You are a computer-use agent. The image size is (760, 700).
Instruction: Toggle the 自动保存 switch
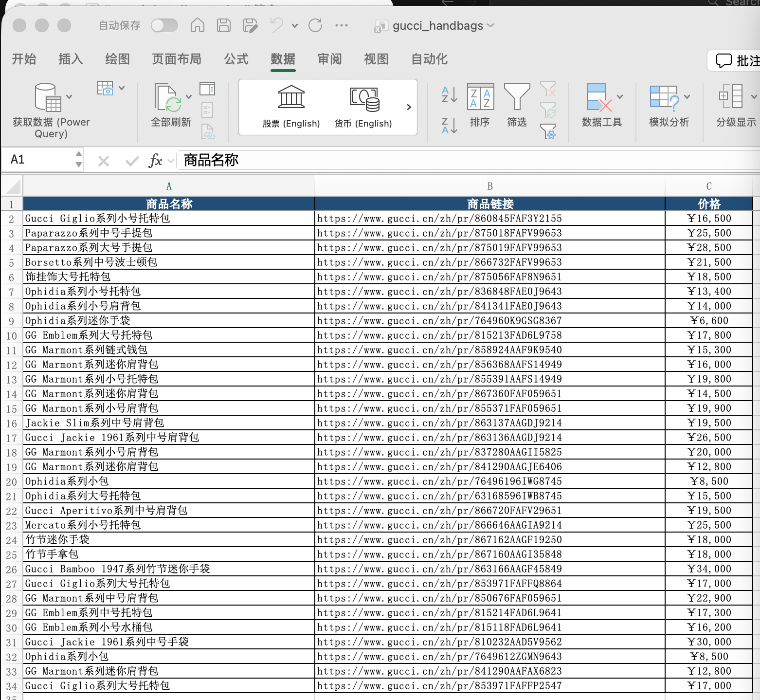(x=164, y=25)
